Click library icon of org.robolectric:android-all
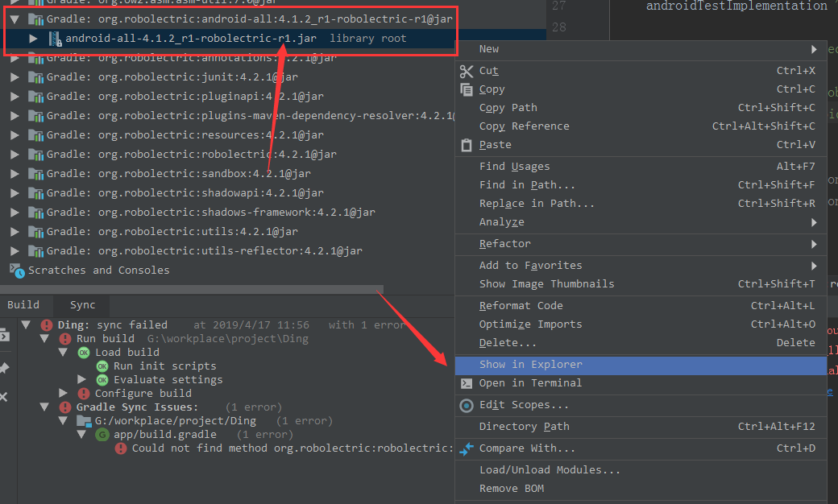This screenshot has width=838, height=504. (x=35, y=20)
